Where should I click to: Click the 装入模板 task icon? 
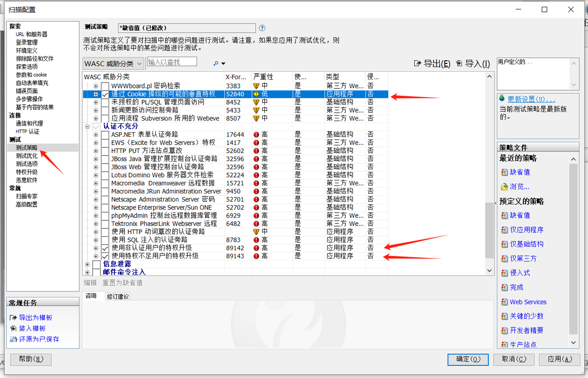pyautogui.click(x=13, y=329)
